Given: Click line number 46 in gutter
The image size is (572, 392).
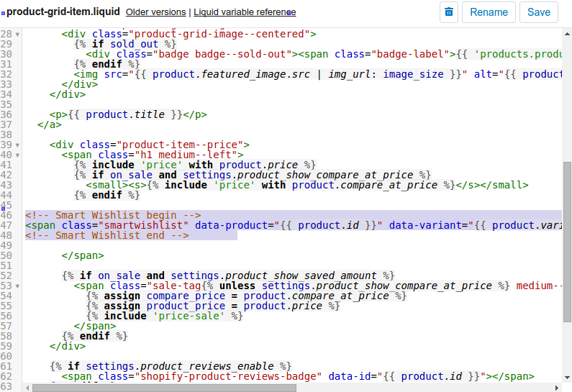Looking at the screenshot, I should coord(6,215).
